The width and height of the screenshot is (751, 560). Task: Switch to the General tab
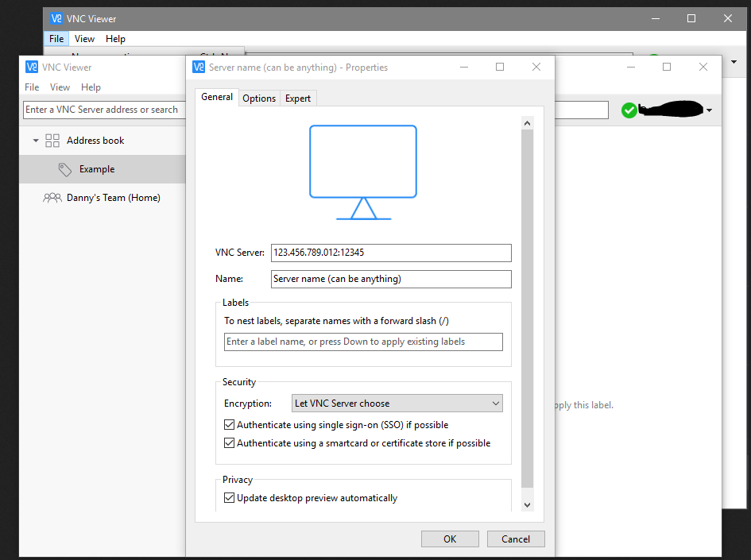click(217, 97)
